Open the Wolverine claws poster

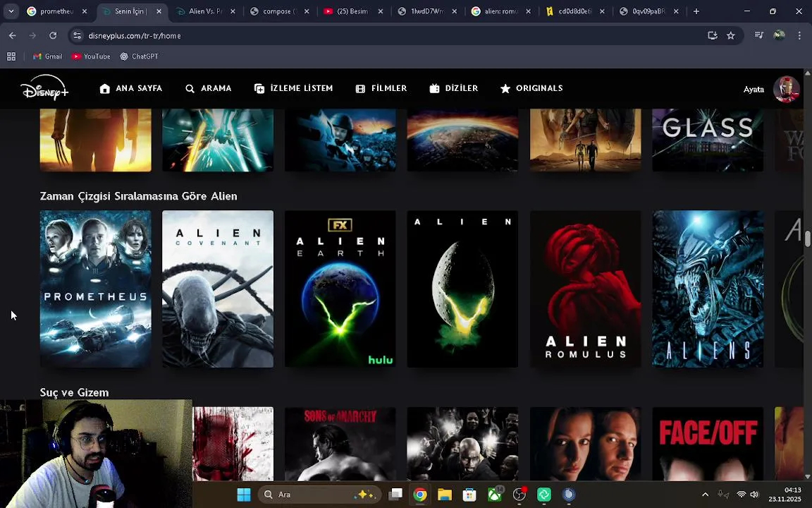coord(96,140)
